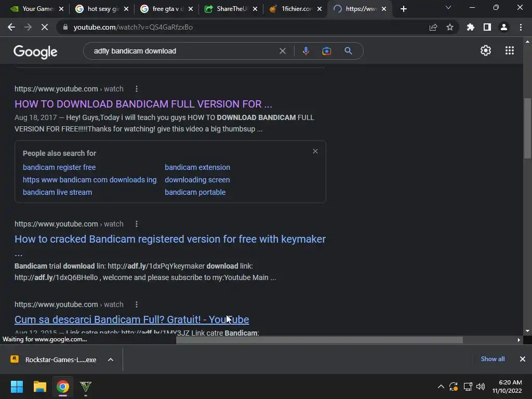Click the address bar URL

click(x=133, y=27)
